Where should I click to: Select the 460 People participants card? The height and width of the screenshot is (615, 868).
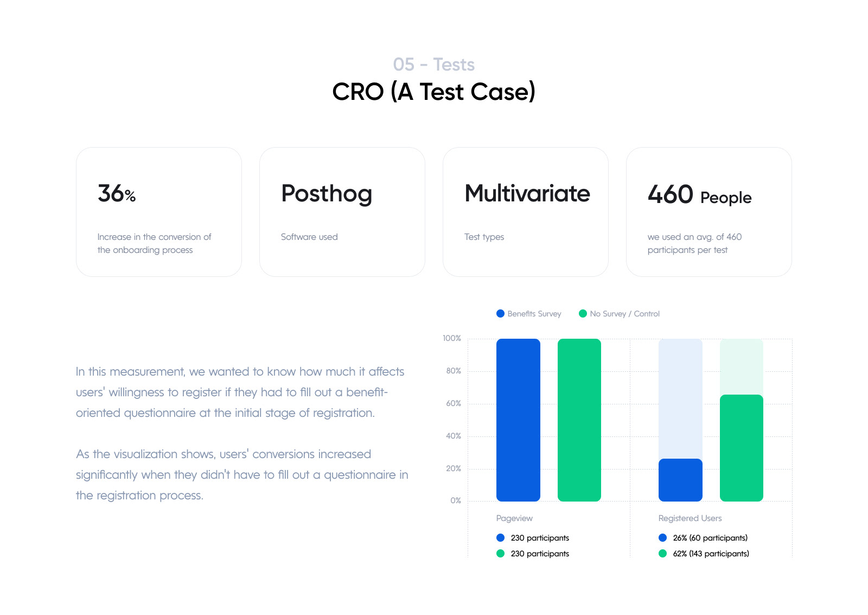pos(709,212)
